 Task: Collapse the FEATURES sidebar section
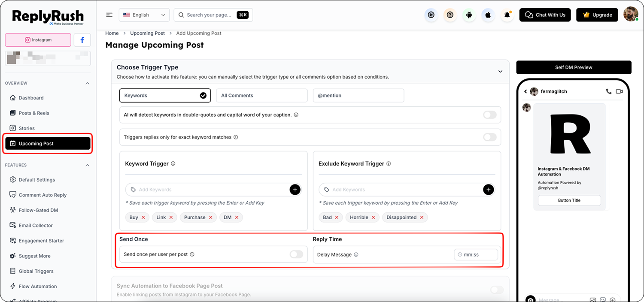click(x=88, y=165)
